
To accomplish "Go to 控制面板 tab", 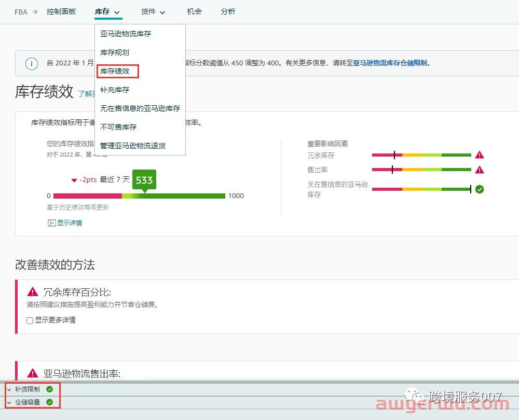I will [61, 11].
